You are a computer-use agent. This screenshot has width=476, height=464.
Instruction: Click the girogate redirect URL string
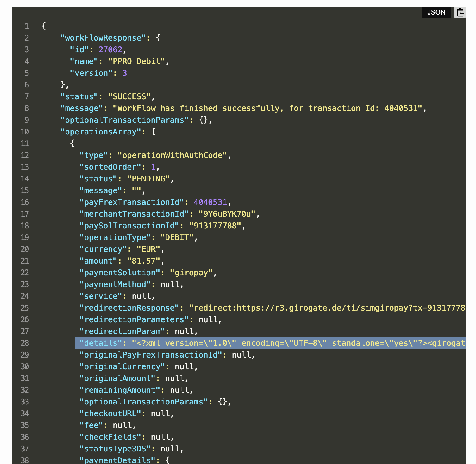click(x=327, y=308)
